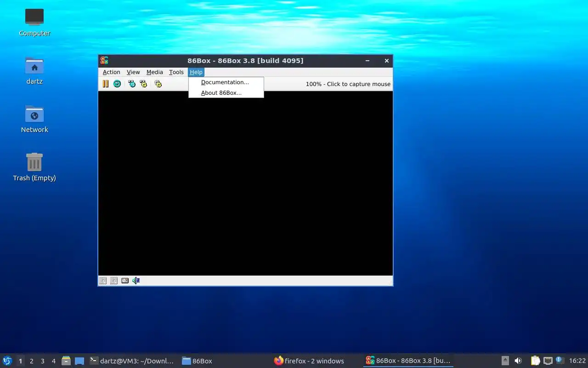Click the '100% - Click to capture mouse' text
This screenshot has height=368, width=588.
point(348,84)
